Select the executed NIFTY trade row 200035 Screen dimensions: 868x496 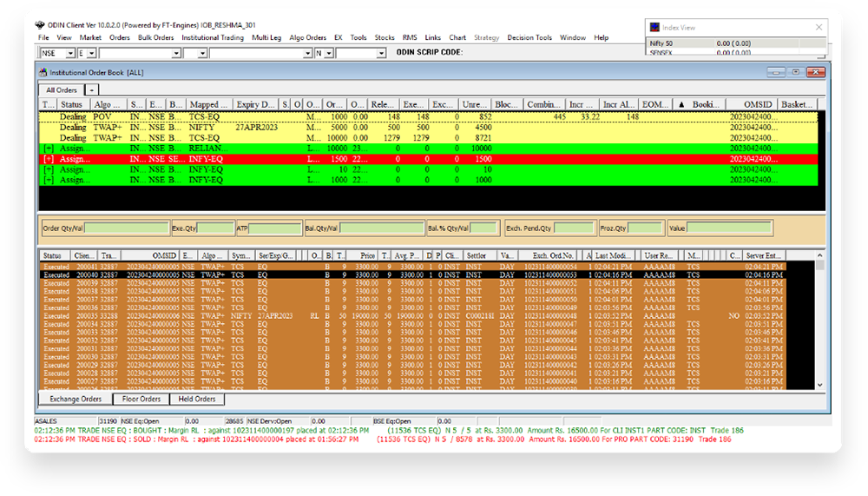pos(412,316)
